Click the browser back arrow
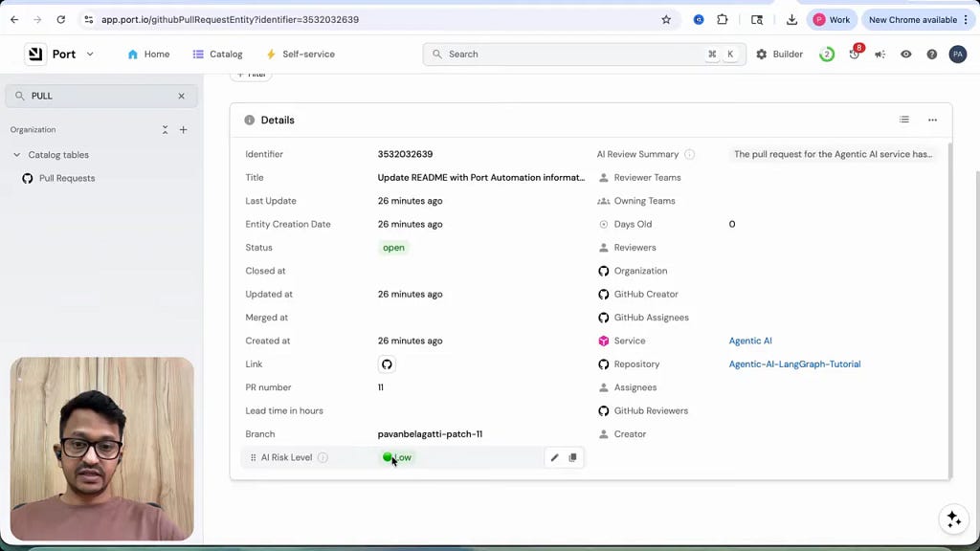Viewport: 980px width, 551px height. (14, 19)
